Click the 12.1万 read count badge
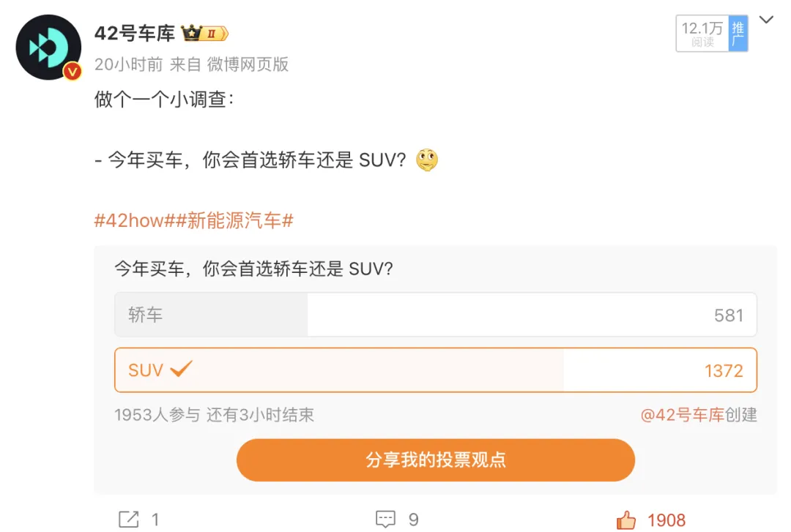Image resolution: width=791 pixels, height=532 pixels. [x=702, y=34]
